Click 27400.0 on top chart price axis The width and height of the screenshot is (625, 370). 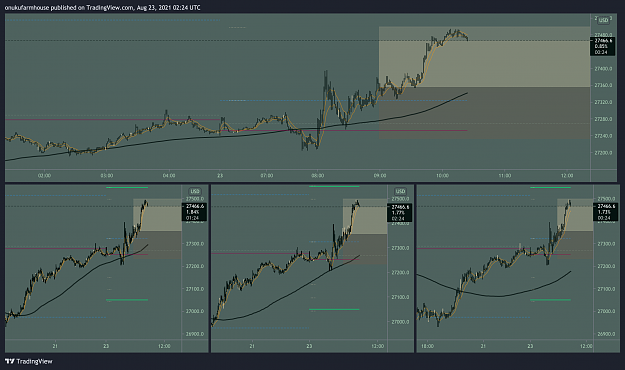point(603,69)
